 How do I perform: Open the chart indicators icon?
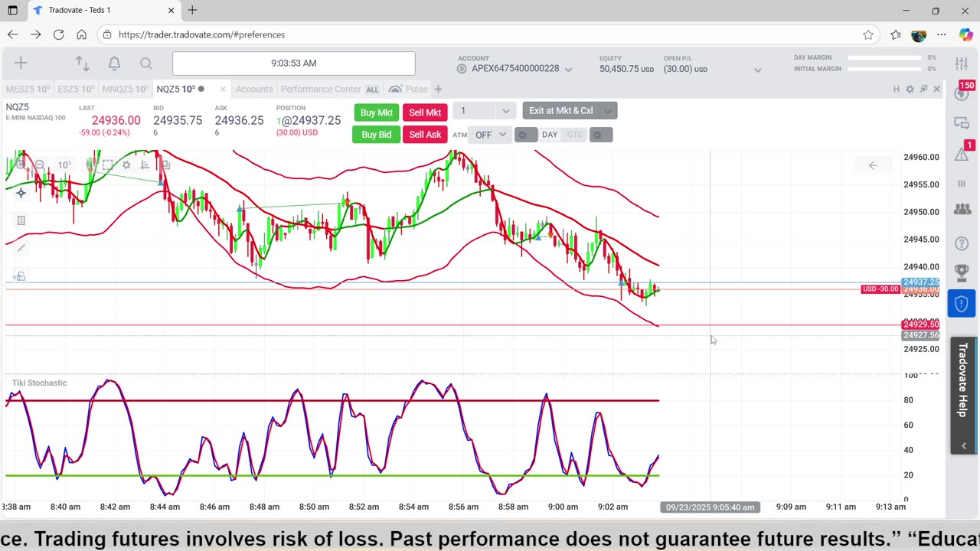pos(145,165)
